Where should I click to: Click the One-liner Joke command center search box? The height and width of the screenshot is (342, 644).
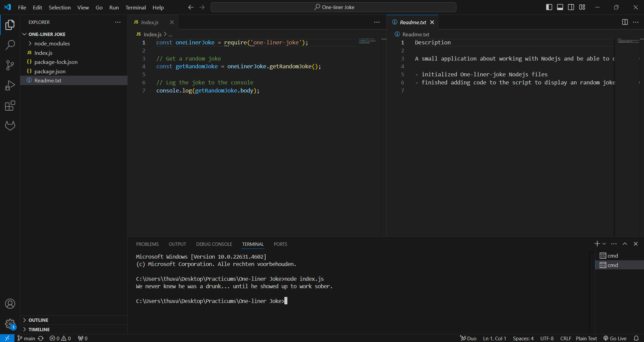[333, 7]
